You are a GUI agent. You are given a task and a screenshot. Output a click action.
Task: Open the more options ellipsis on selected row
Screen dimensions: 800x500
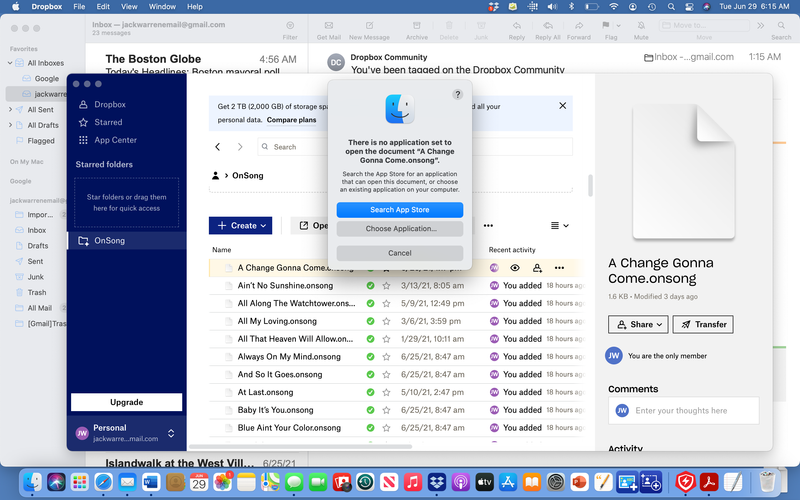point(559,268)
